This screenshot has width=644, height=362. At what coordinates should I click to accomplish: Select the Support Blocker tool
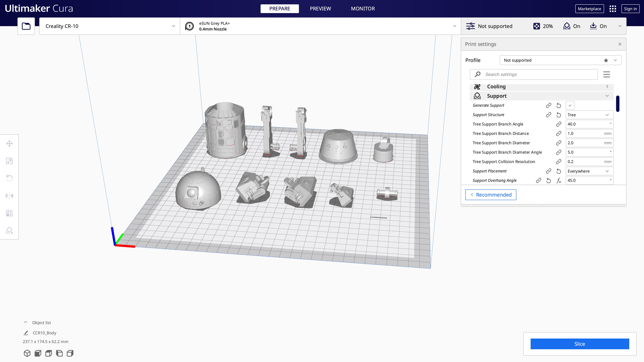tap(9, 230)
